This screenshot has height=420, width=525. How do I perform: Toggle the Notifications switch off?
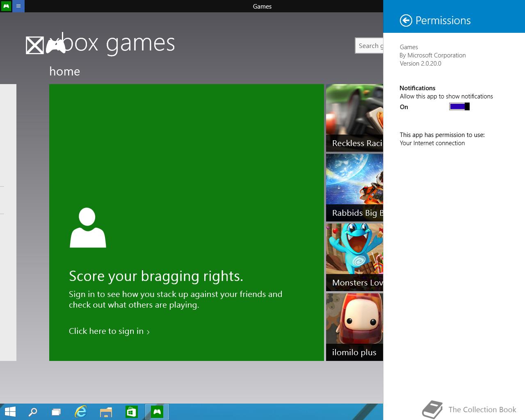(x=459, y=107)
